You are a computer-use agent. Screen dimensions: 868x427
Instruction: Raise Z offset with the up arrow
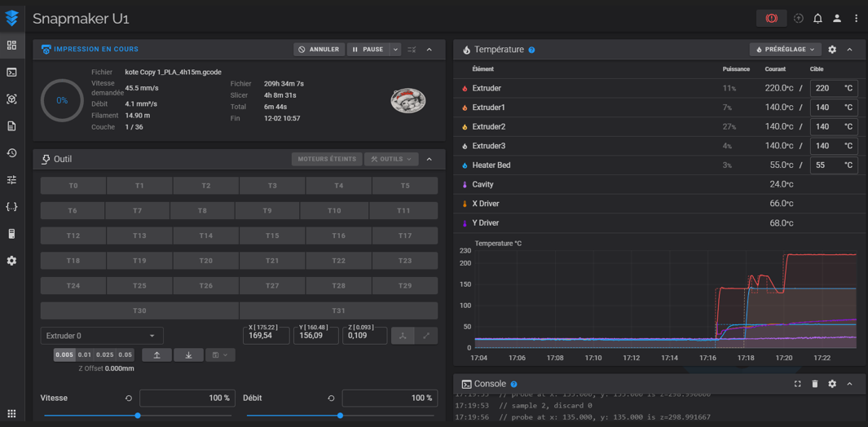pos(156,355)
